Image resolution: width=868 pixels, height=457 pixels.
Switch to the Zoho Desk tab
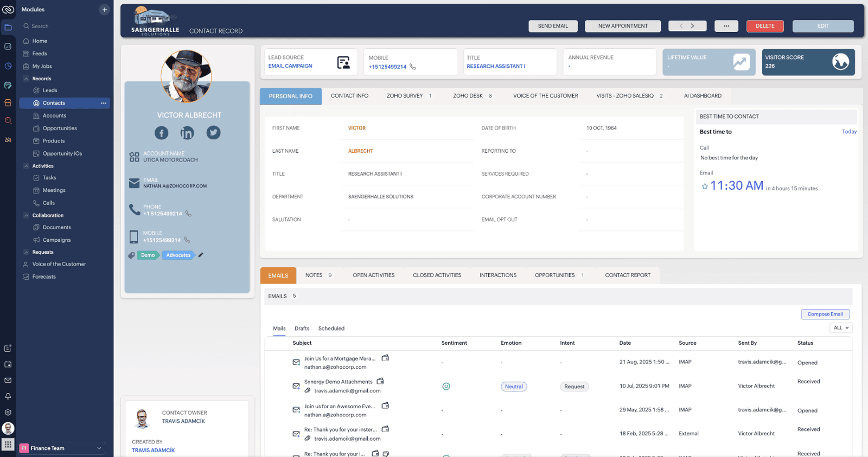click(468, 96)
